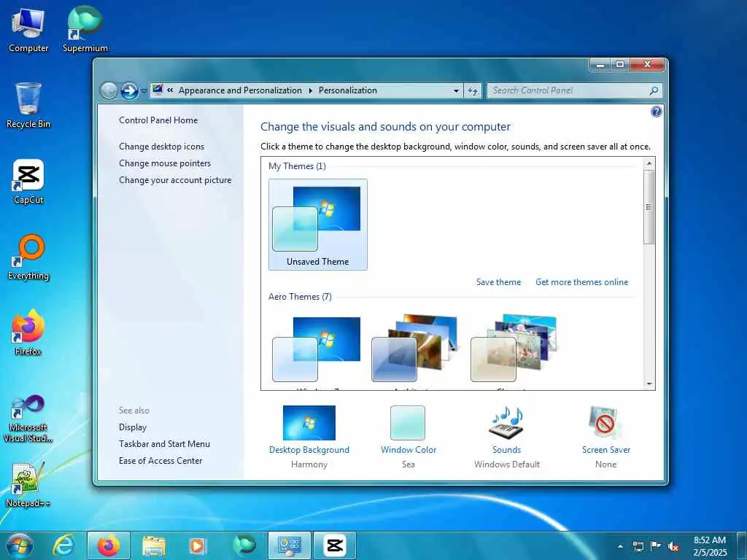This screenshot has height=560, width=747.
Task: Open Windows Media Player from the taskbar
Action: (x=198, y=546)
